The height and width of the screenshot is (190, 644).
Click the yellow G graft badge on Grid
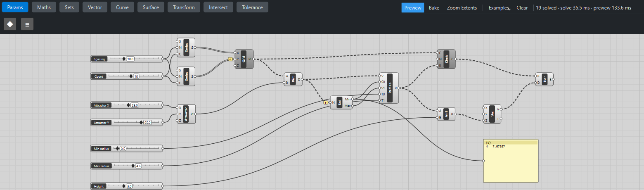tap(230, 59)
